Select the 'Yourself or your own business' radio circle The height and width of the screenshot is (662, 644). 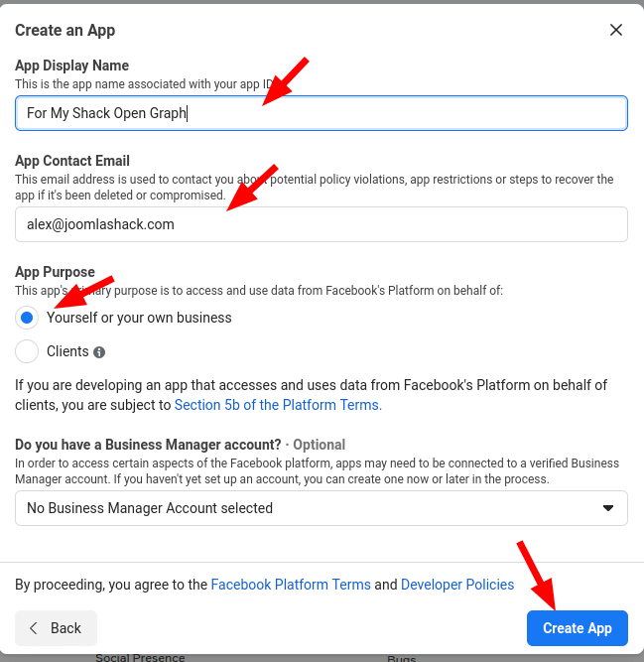point(27,318)
